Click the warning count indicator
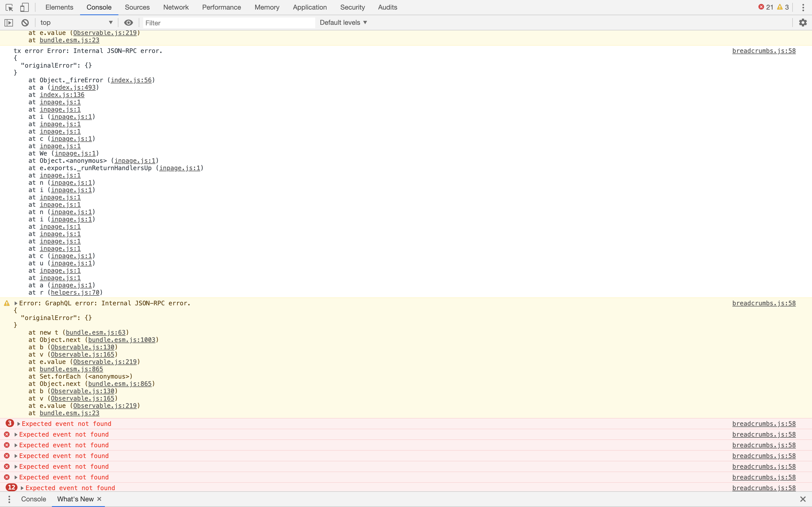Viewport: 812px width, 507px height. (783, 7)
